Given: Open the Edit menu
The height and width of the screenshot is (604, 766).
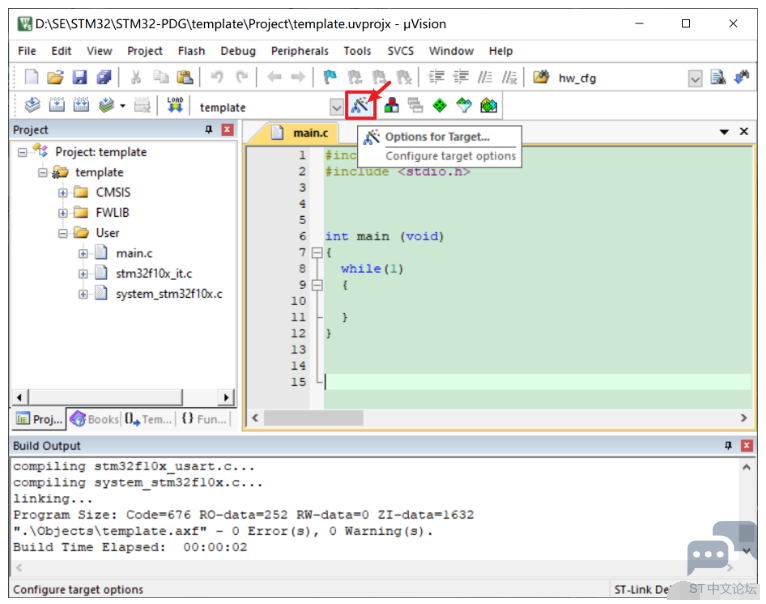Looking at the screenshot, I should (x=61, y=51).
